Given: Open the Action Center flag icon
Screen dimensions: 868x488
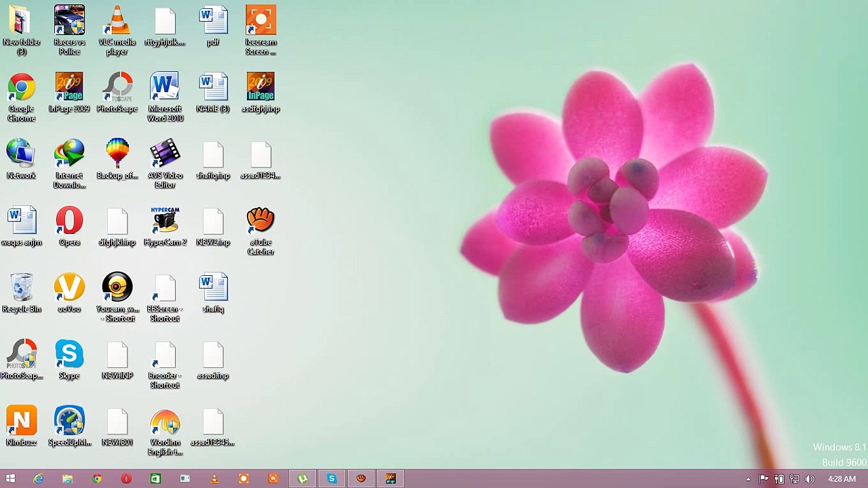Looking at the screenshot, I should (x=764, y=479).
